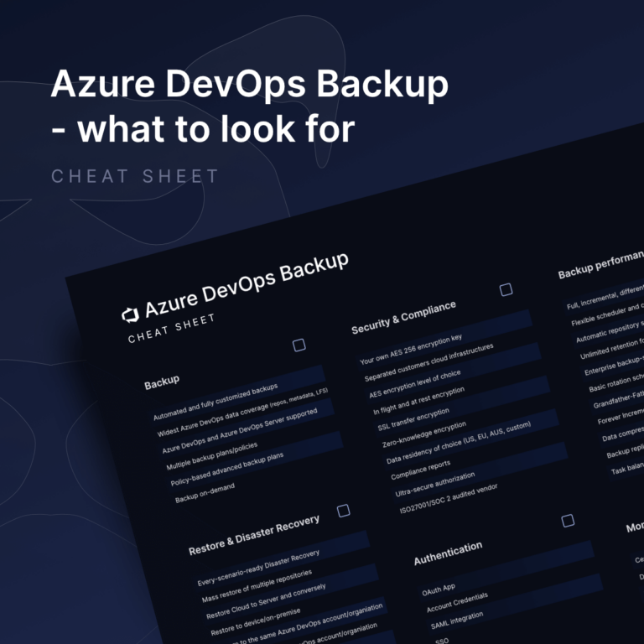Click the sheet's 'Azure DevOps Backup' title
This screenshot has height=644, width=644.
pos(247,284)
